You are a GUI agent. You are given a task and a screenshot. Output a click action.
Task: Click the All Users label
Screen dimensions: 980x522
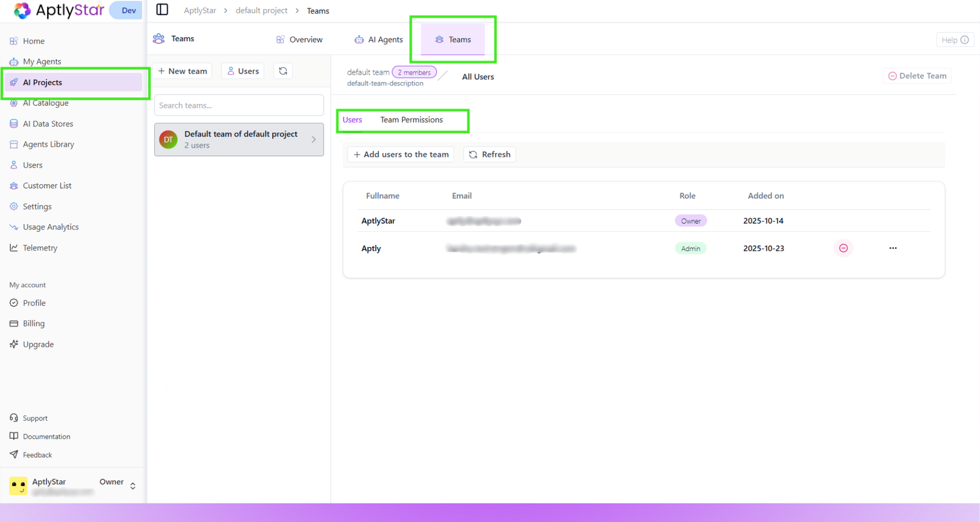pos(478,77)
